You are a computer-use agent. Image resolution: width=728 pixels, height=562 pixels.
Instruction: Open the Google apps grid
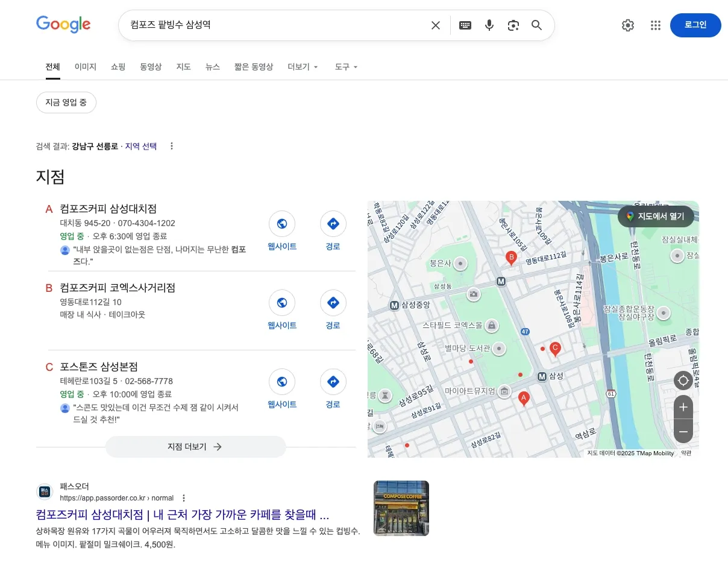[x=656, y=25]
